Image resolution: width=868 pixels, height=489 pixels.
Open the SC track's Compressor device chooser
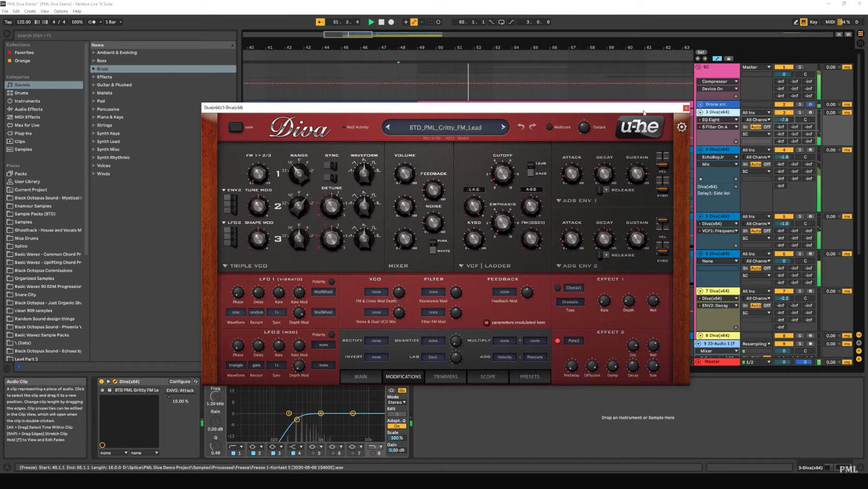click(x=718, y=81)
